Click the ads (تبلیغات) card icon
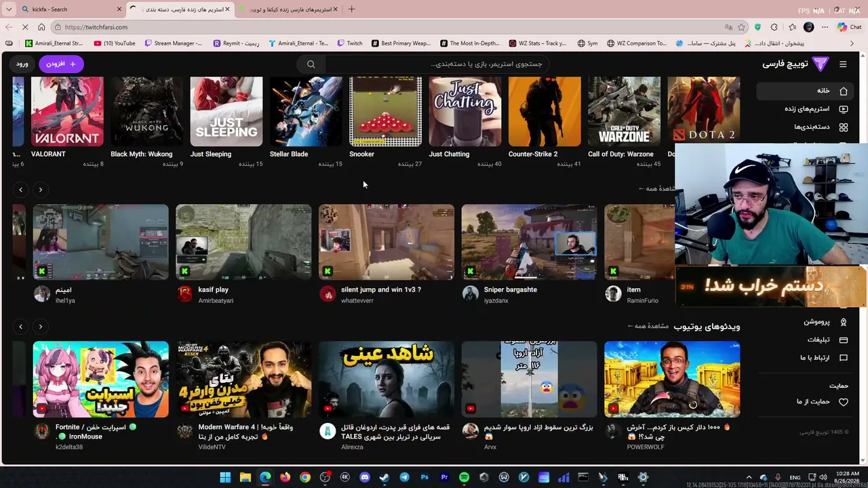 (x=844, y=340)
